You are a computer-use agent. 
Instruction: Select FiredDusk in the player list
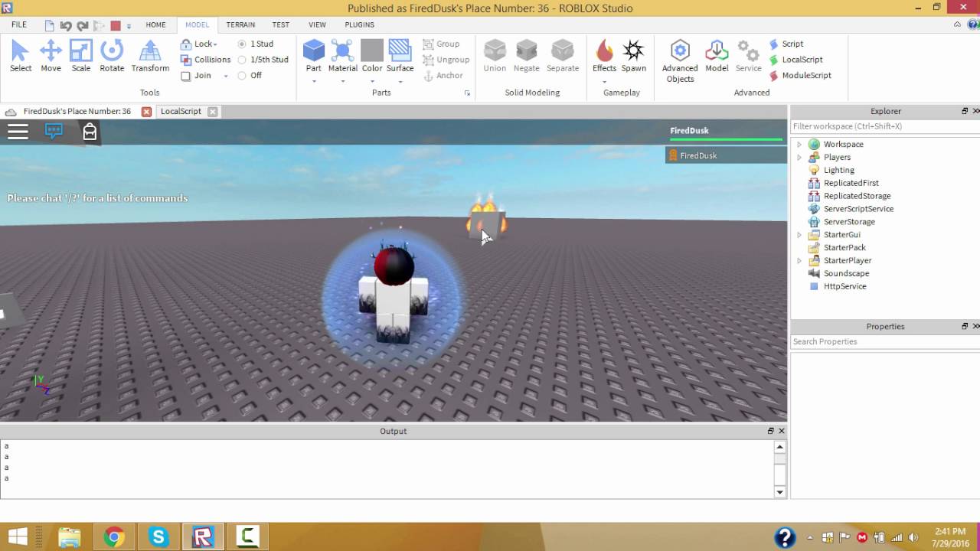(727, 155)
